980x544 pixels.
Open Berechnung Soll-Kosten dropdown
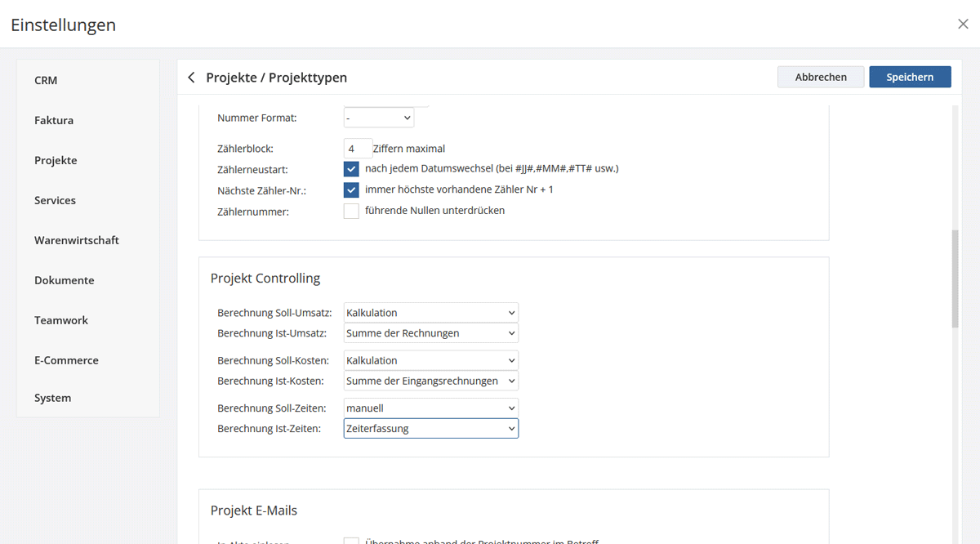[x=430, y=361]
